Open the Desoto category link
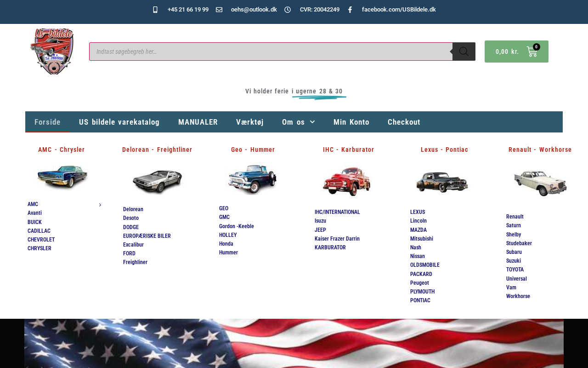This screenshot has width=588, height=368. coord(131,218)
